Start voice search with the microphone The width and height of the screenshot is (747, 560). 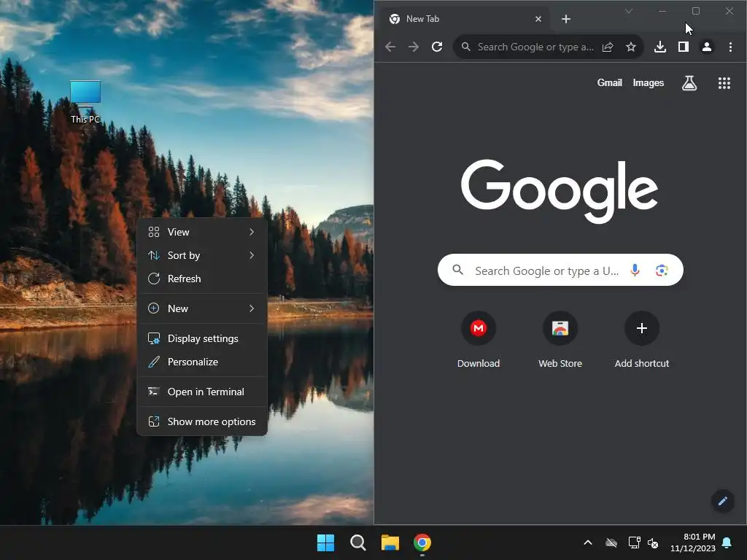(635, 270)
